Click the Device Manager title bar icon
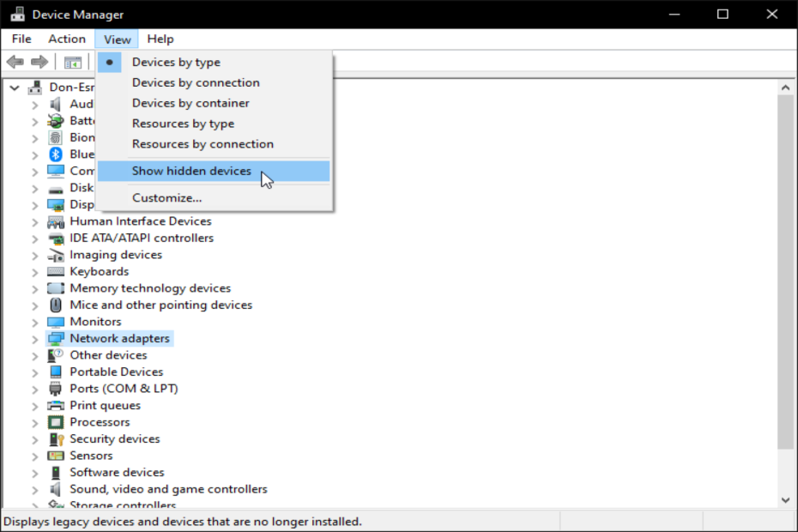Viewport: 798px width, 532px height. pos(18,15)
